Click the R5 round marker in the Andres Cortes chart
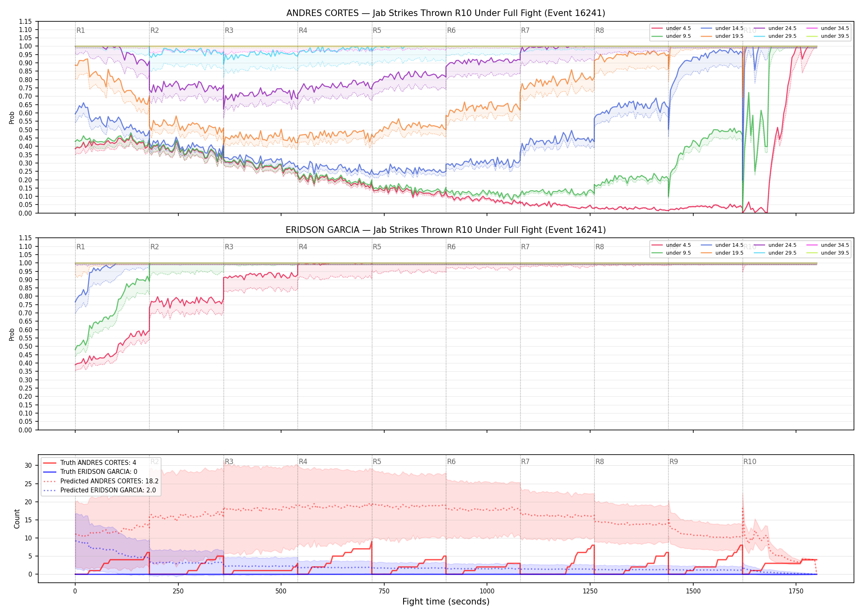863x616 pixels. pos(377,30)
